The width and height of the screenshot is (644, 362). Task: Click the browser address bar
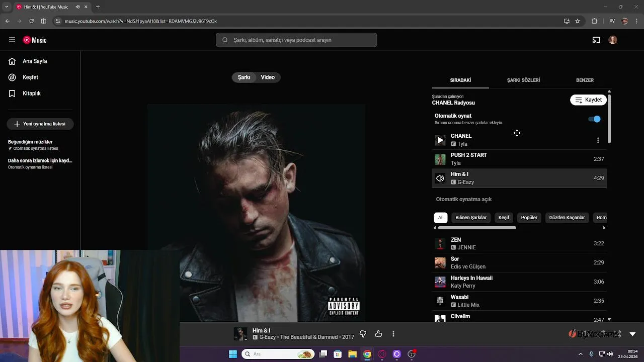[307, 21]
